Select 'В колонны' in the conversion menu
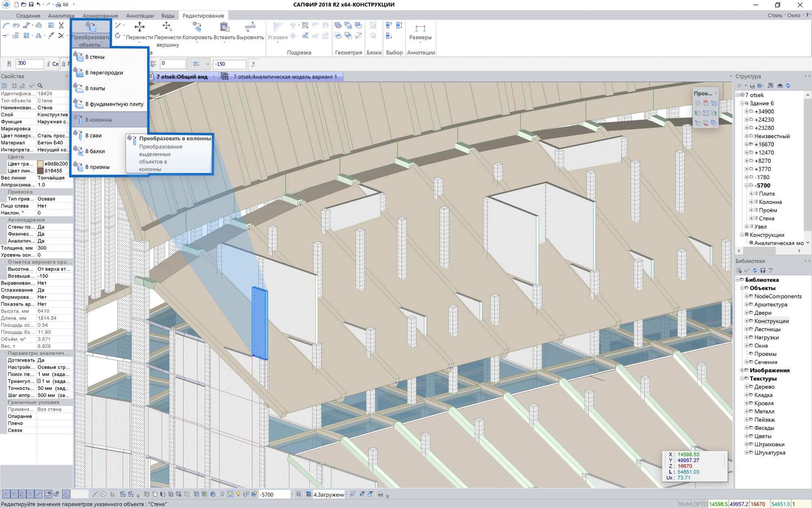Viewport: 812px width, 508px height. 98,120
